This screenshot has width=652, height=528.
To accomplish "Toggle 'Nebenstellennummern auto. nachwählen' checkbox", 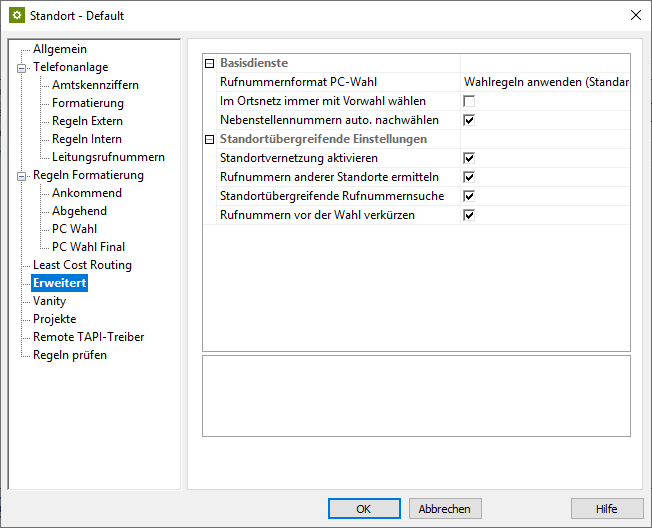I will coord(468,120).
